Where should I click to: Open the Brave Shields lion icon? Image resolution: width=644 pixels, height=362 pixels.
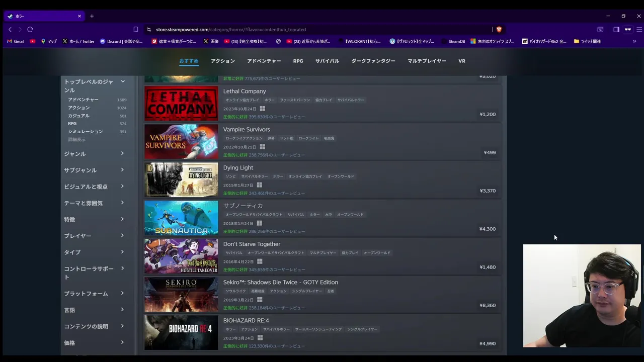coord(499,30)
